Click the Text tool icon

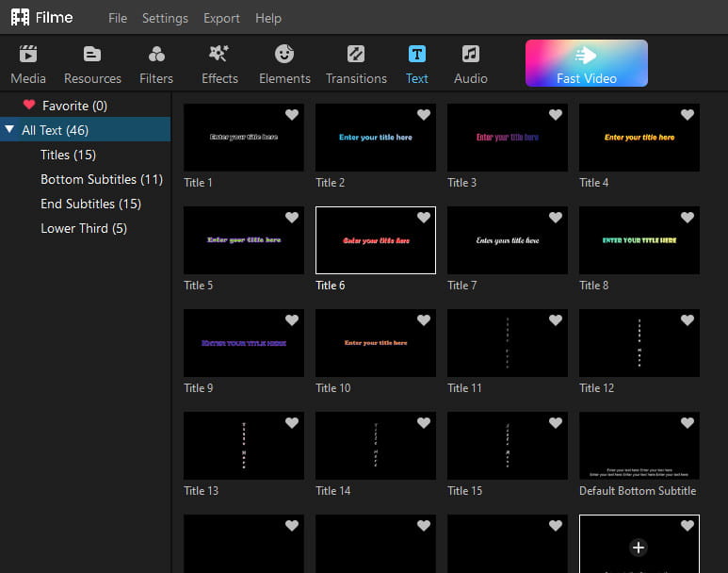(417, 55)
